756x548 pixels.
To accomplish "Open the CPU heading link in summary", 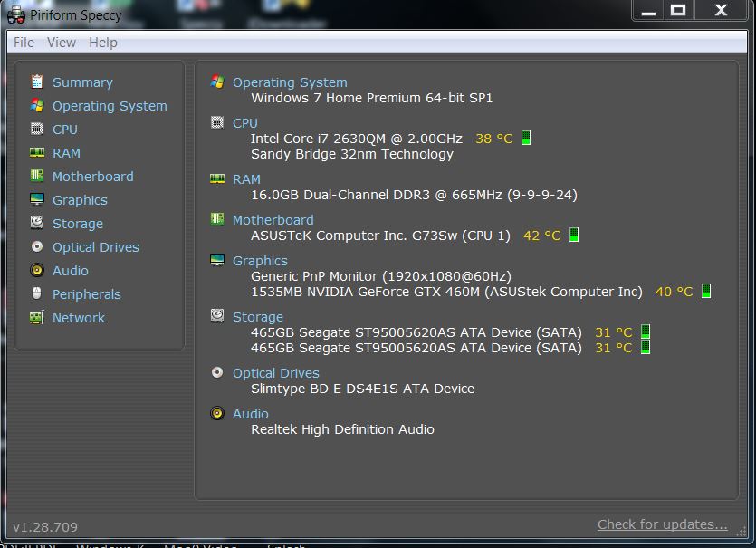I will point(245,123).
